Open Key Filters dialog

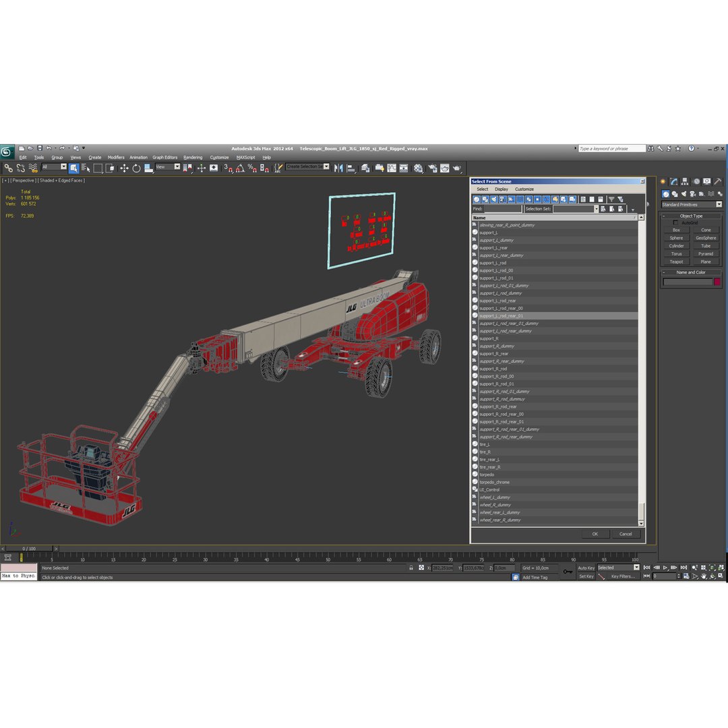623,576
